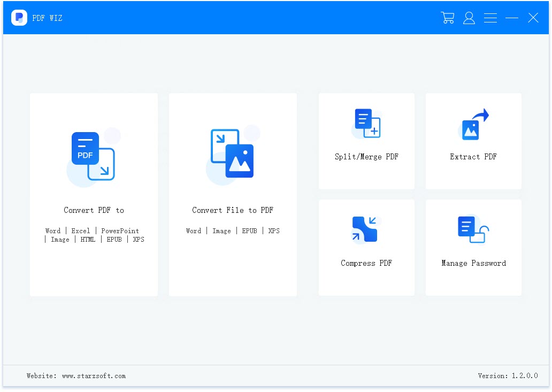Open the www.starzsoft.com website link

(94, 376)
